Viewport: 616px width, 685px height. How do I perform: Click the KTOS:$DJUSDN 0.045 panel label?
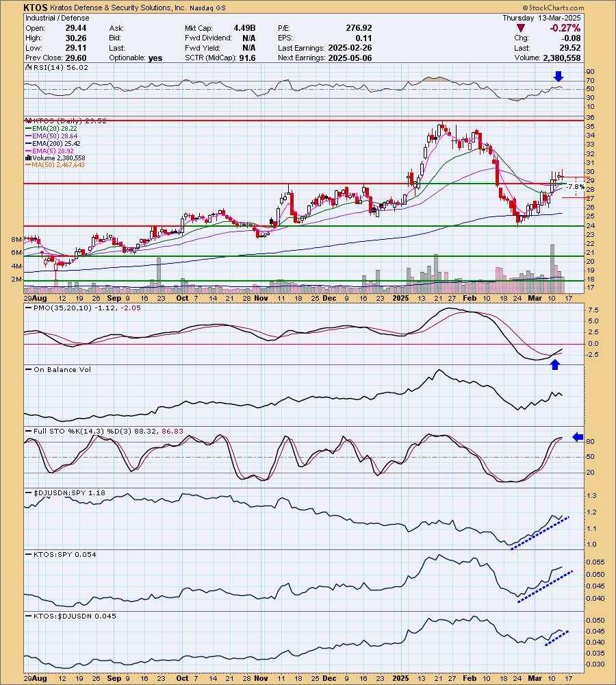[75, 616]
